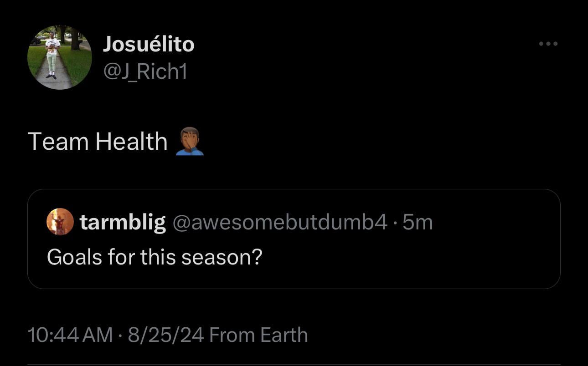Open the three-dot more options menu
588x366 pixels.
(x=548, y=44)
